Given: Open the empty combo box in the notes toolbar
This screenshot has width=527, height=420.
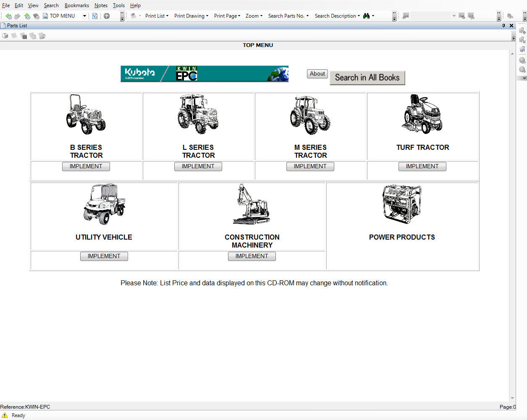Looking at the screenshot, I should [x=454, y=16].
